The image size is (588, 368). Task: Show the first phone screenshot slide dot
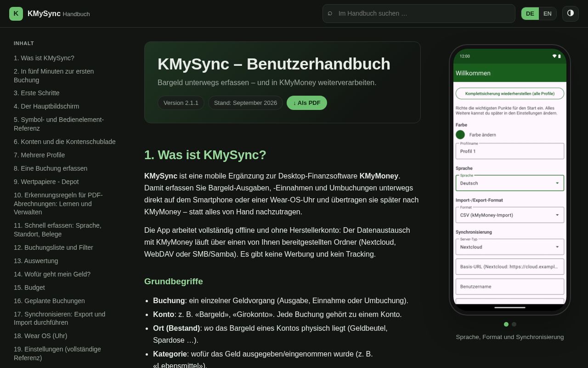[506, 324]
